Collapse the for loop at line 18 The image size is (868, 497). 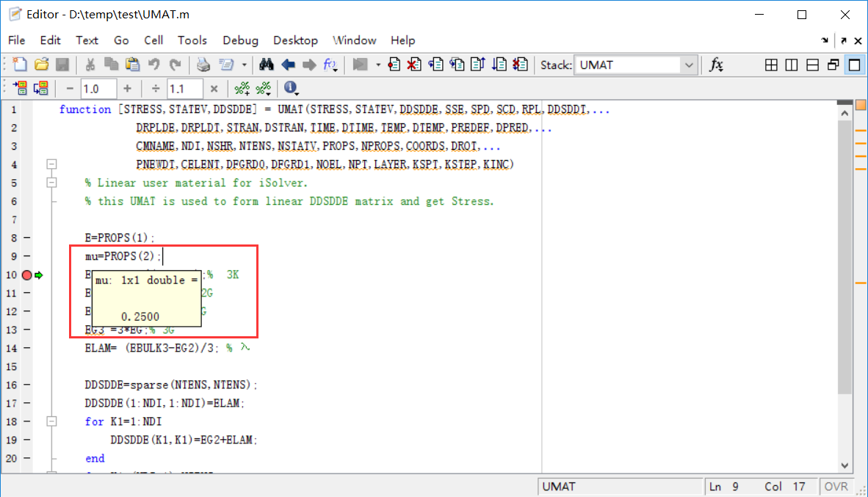click(51, 421)
